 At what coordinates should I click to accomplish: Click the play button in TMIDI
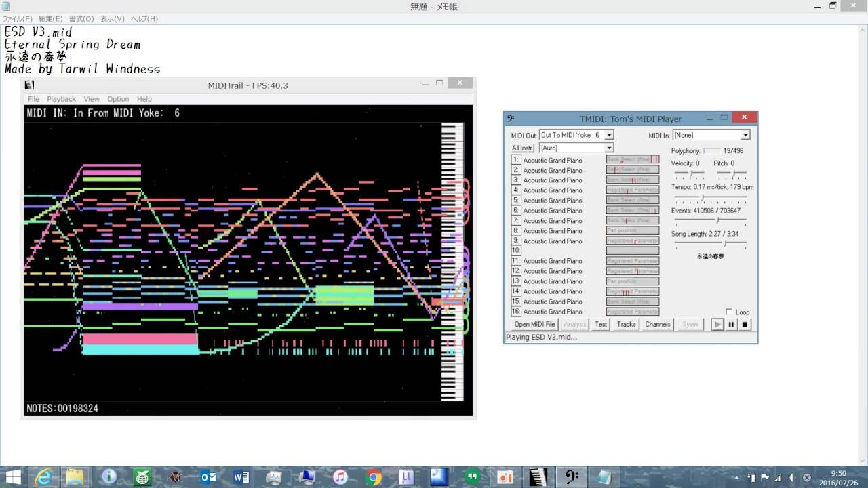pos(717,325)
